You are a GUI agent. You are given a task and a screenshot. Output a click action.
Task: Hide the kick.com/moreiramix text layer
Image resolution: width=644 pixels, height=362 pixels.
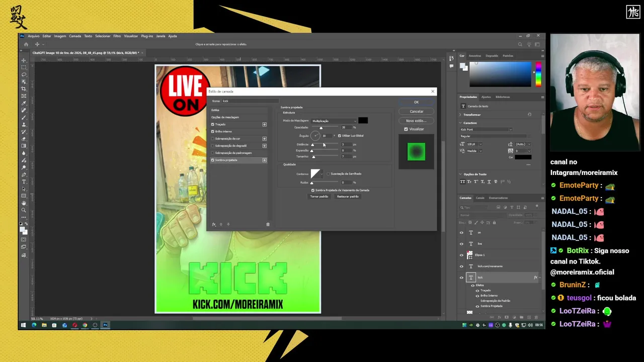pyautogui.click(x=461, y=266)
